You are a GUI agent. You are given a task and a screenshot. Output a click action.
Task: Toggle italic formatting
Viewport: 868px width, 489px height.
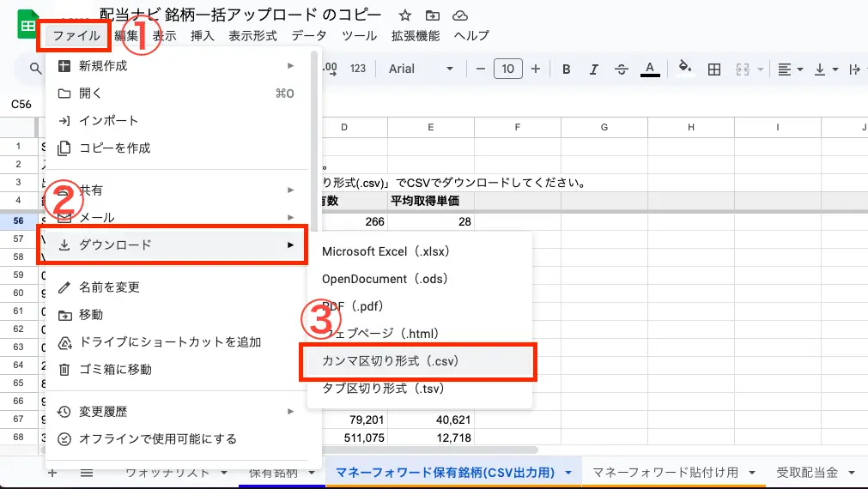tap(593, 69)
